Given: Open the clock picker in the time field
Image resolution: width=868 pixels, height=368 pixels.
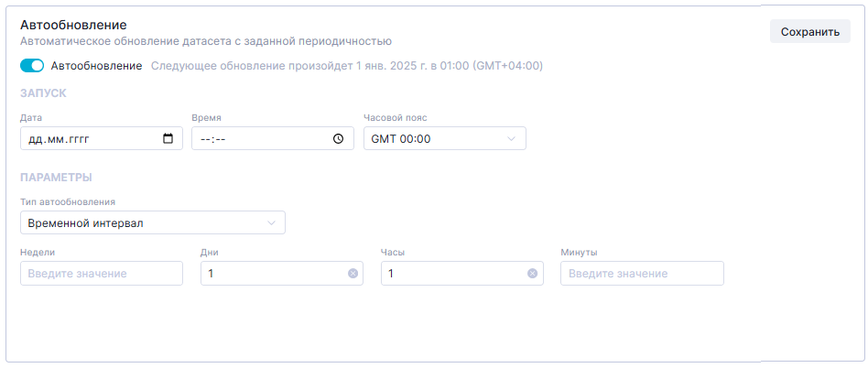Looking at the screenshot, I should (338, 139).
